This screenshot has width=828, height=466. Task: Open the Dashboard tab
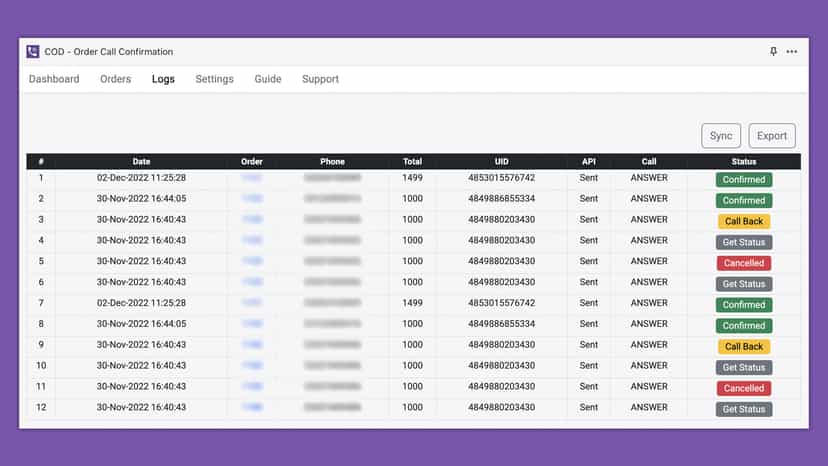pos(54,79)
